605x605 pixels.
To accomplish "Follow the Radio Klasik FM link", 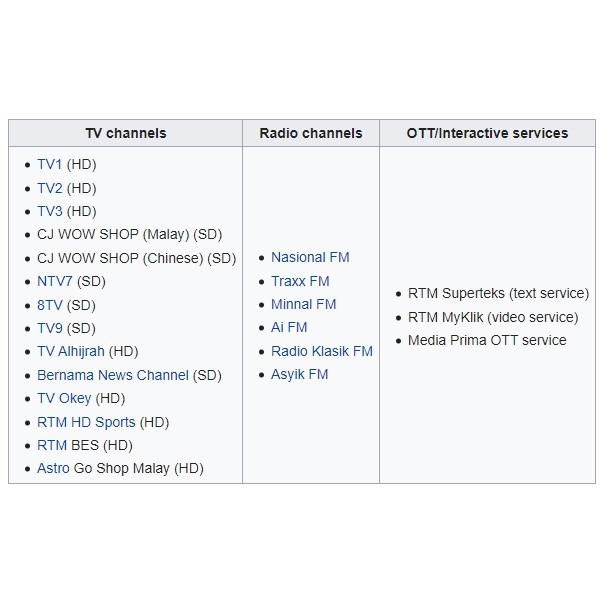I will click(x=321, y=351).
